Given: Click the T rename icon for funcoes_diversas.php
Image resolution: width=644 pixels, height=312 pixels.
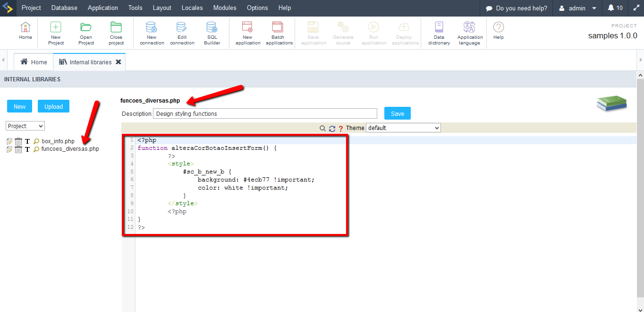Looking at the screenshot, I should [x=27, y=149].
